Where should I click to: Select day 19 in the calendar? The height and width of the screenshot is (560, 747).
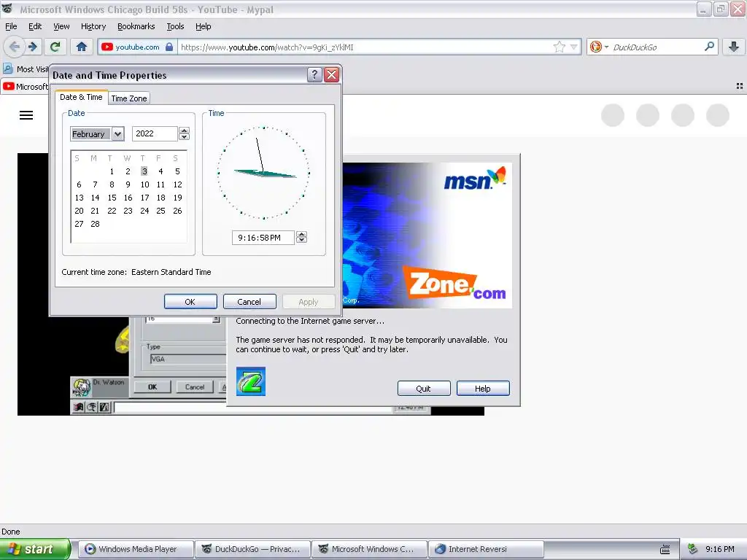[177, 198]
